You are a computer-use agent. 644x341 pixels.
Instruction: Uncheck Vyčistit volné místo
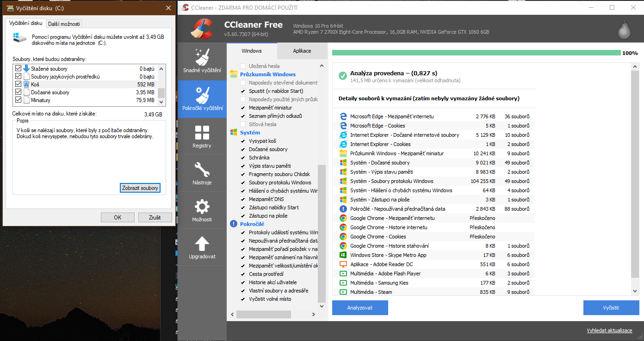pyautogui.click(x=243, y=299)
